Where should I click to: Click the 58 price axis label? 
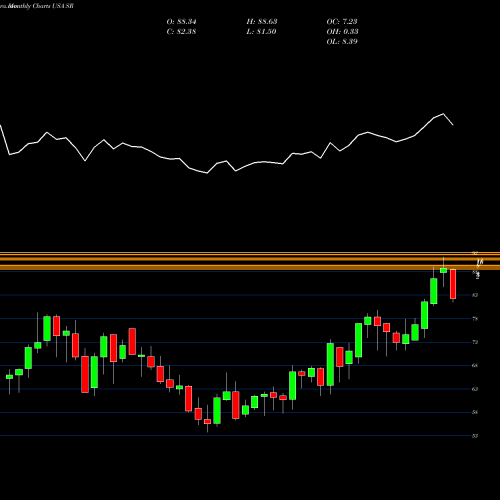point(475,412)
